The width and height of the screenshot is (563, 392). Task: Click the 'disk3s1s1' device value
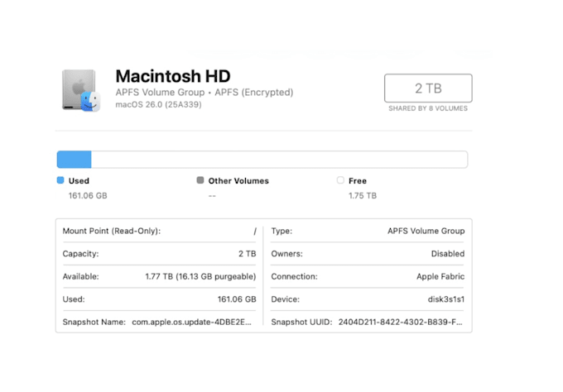click(x=446, y=299)
